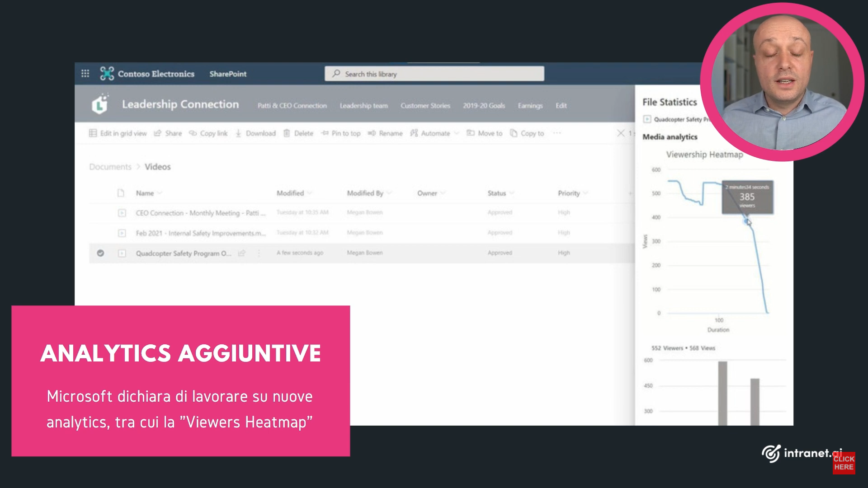Click the Pin to top icon
This screenshot has width=868, height=488.
coord(325,133)
